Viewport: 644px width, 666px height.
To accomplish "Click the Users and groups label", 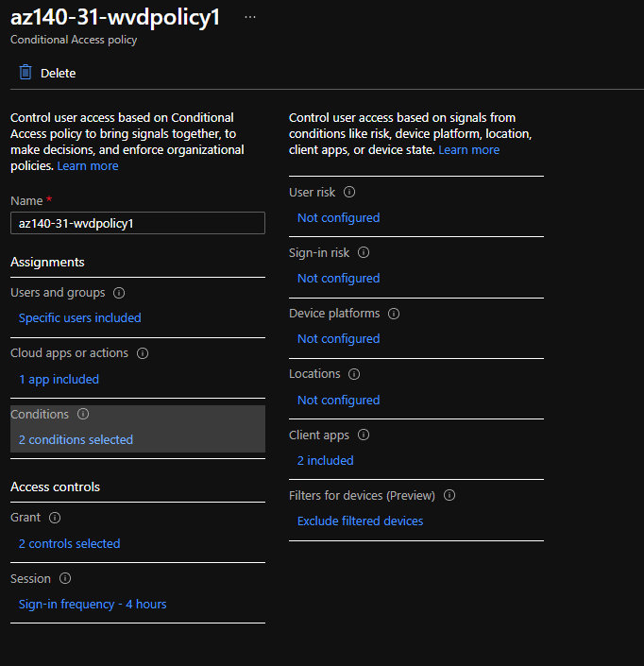I will 58,293.
